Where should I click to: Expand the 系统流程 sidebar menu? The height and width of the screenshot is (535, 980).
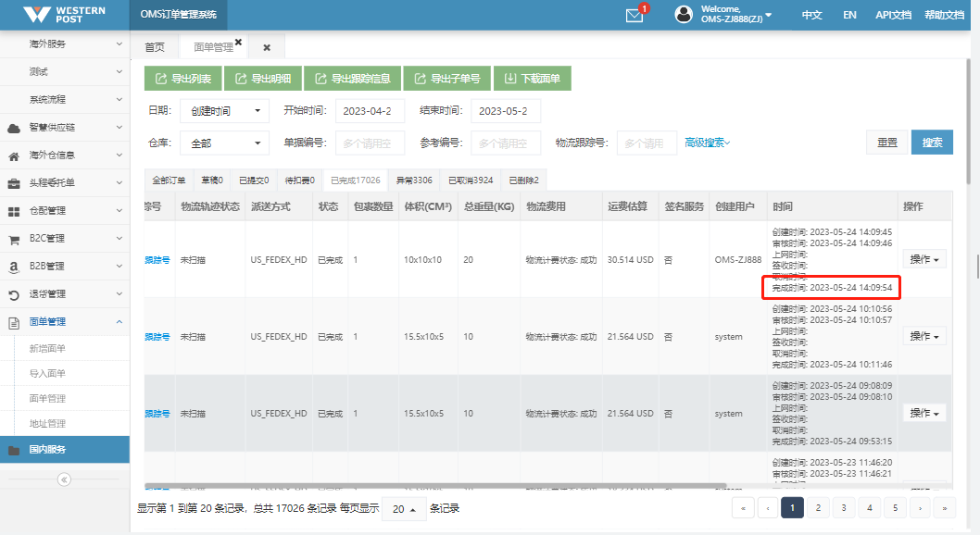pyautogui.click(x=65, y=100)
